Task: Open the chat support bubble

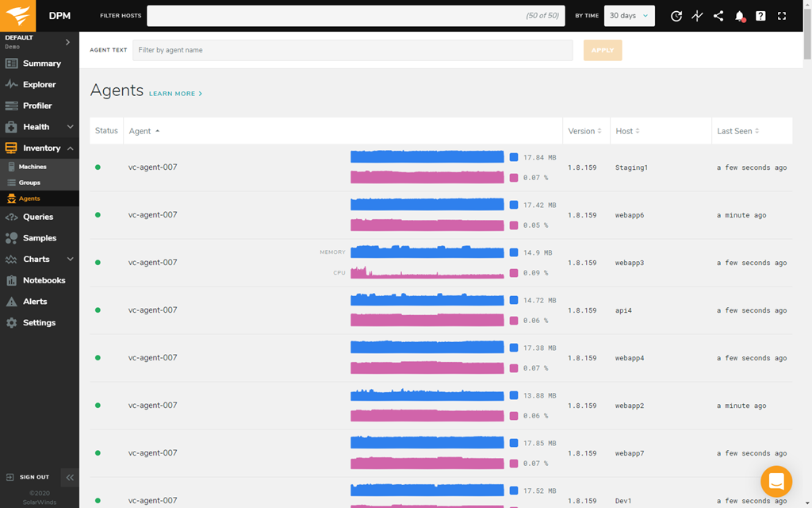Action: (776, 481)
